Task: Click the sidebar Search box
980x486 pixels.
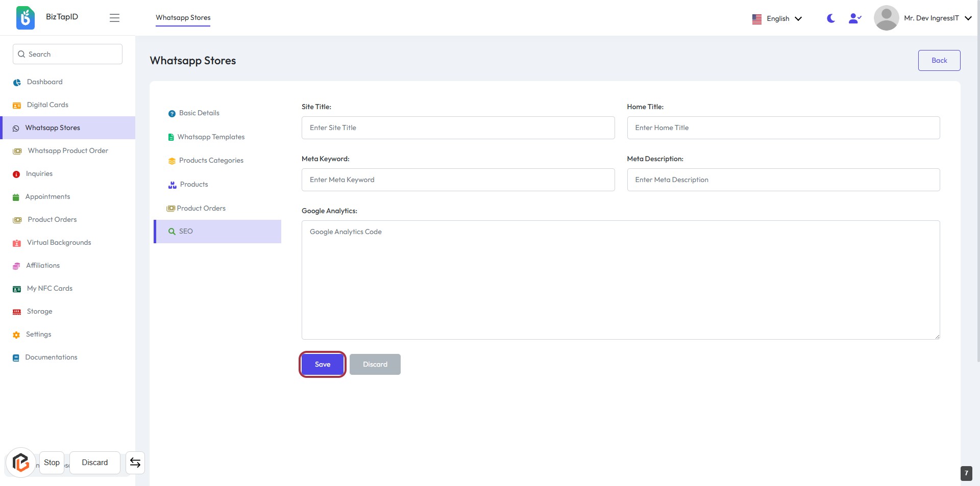Action: (67, 54)
